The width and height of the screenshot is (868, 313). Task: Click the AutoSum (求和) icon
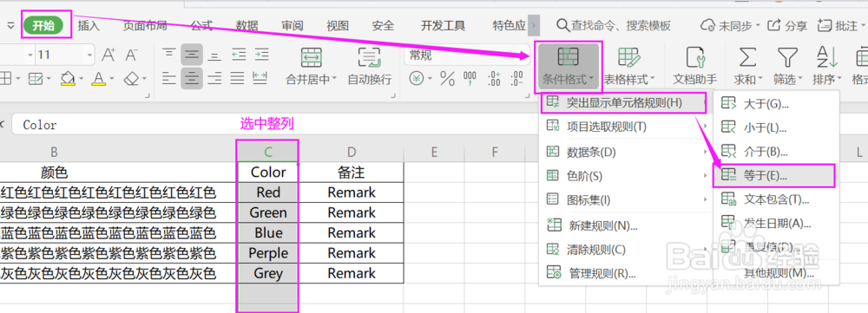[747, 56]
